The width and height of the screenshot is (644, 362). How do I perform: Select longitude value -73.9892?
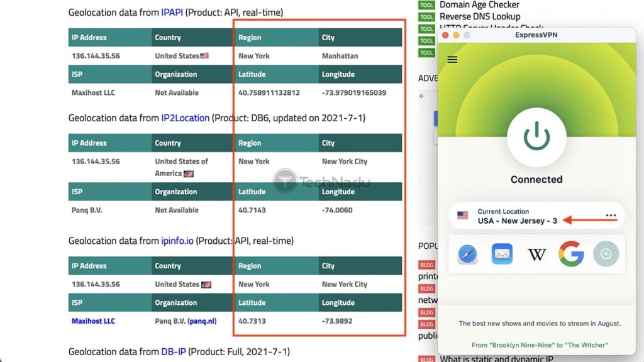(337, 321)
